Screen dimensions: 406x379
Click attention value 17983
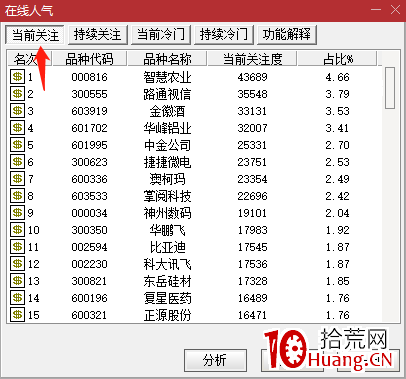252,230
